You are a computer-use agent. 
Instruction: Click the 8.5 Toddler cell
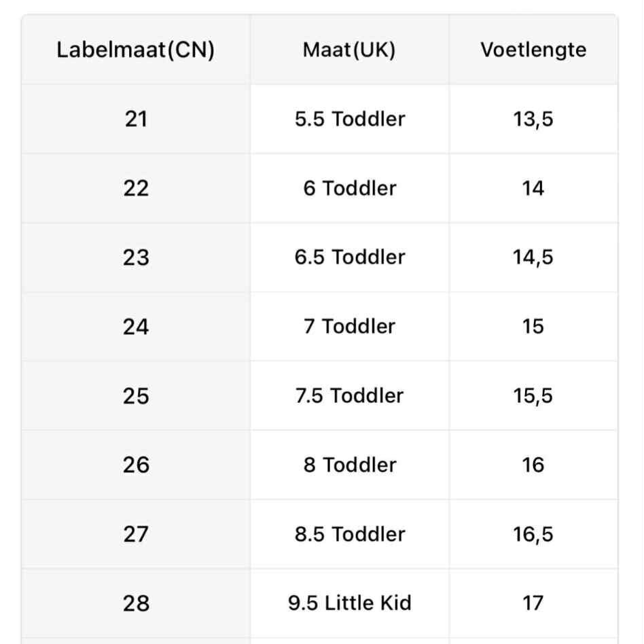pyautogui.click(x=349, y=535)
